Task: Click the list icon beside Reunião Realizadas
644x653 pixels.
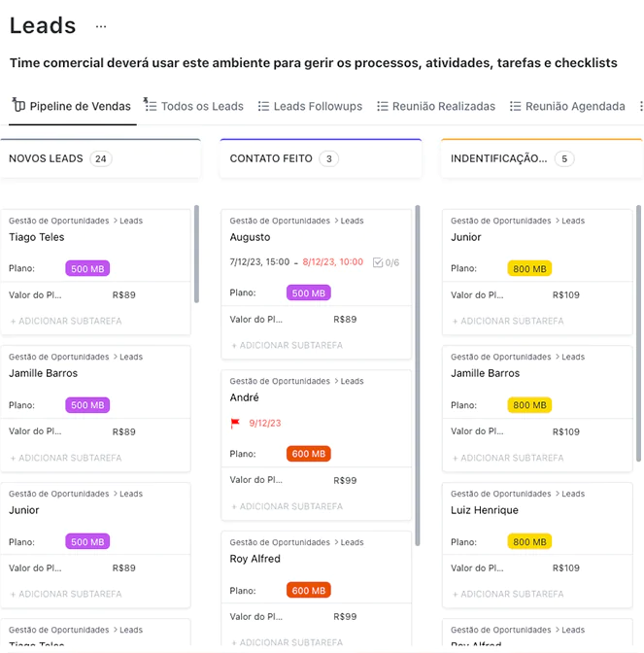Action: [383, 107]
